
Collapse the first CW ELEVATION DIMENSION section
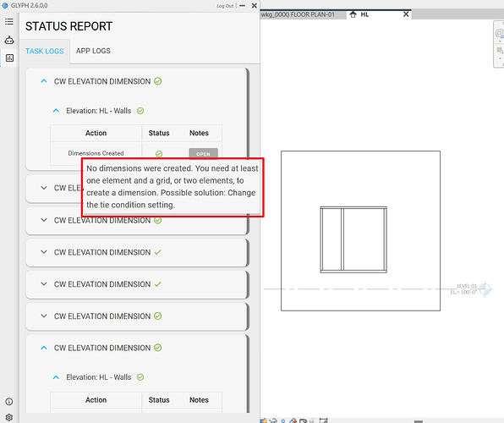[x=44, y=81]
